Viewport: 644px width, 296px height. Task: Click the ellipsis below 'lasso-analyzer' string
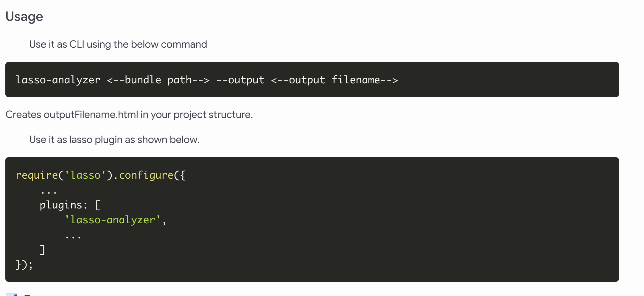tap(73, 237)
